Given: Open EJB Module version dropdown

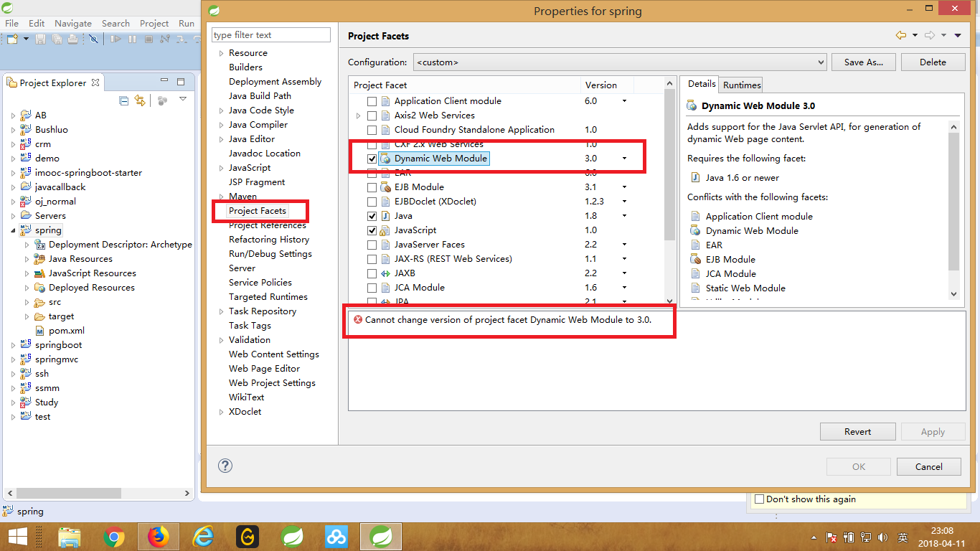Looking at the screenshot, I should click(x=624, y=187).
